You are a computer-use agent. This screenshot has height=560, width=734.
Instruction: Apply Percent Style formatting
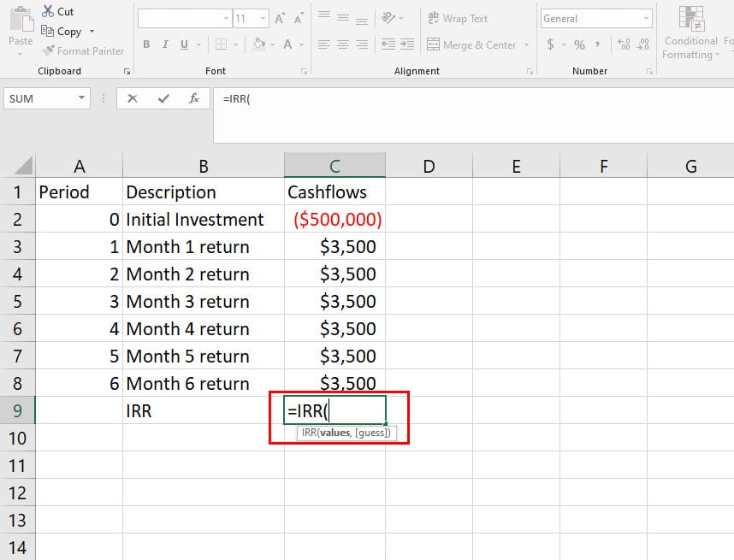[579, 44]
